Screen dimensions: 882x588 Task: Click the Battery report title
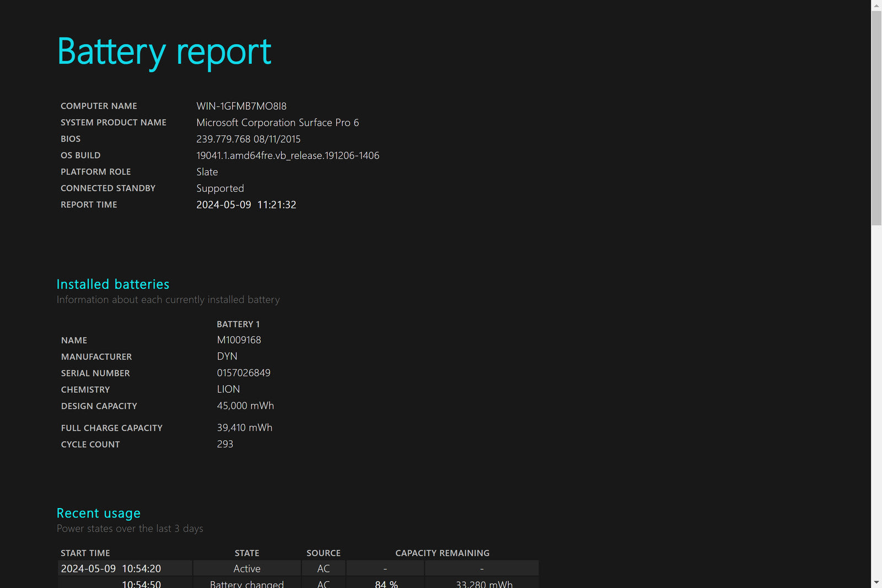pos(164,52)
